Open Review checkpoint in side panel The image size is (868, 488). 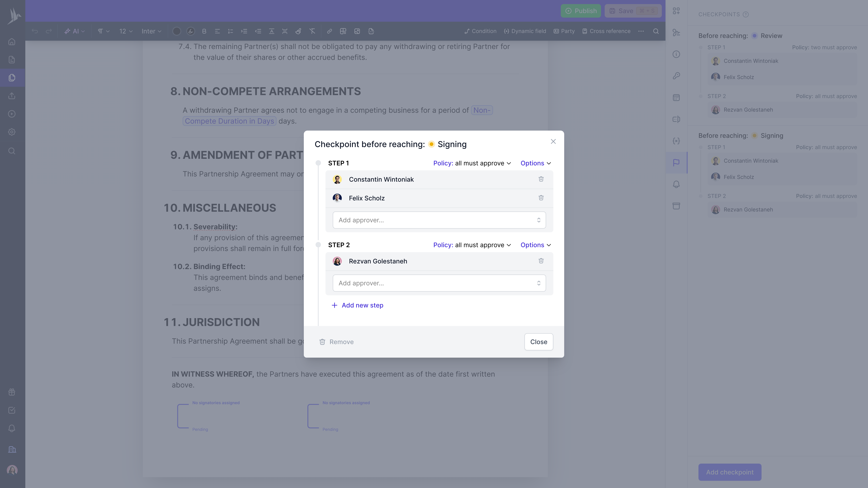740,36
